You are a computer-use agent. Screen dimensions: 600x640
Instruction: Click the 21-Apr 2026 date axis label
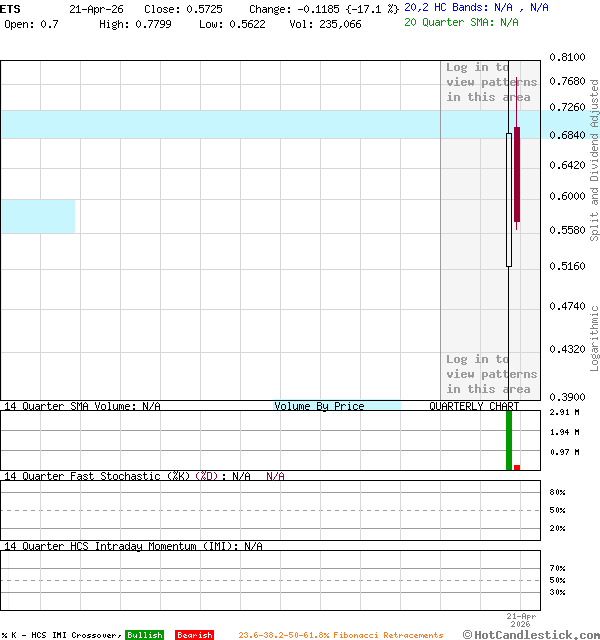click(521, 619)
